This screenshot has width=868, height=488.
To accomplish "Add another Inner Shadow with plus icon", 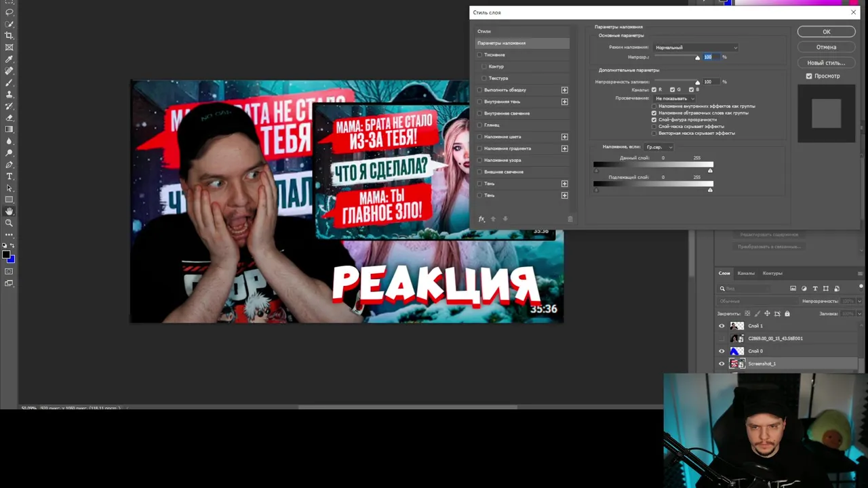I will click(x=564, y=102).
